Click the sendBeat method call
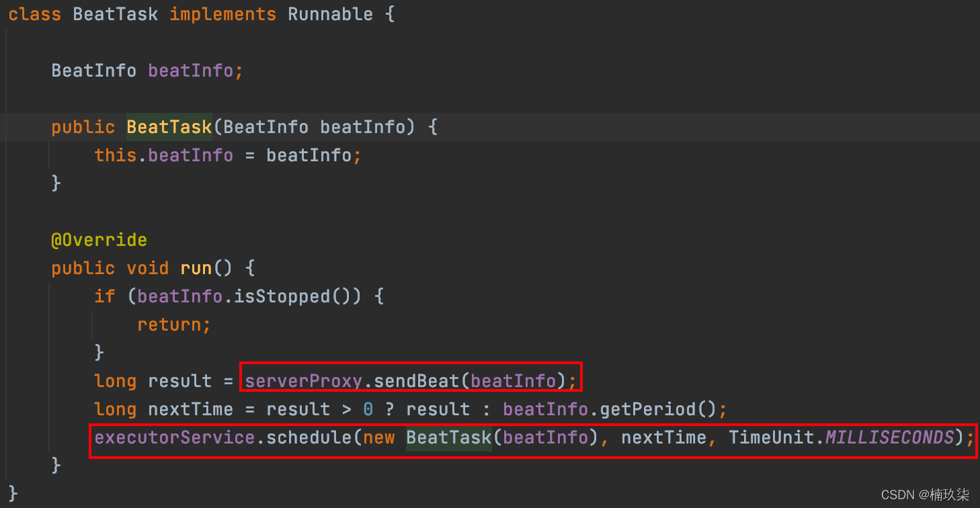980x508 pixels. pos(416,381)
